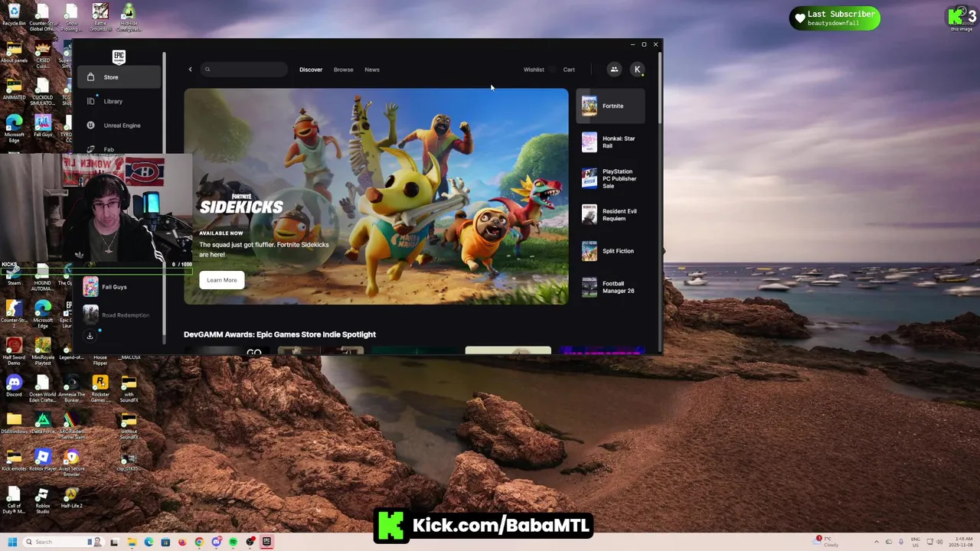Open Roblox Studio desktop icon
Image resolution: width=980 pixels, height=551 pixels.
pyautogui.click(x=43, y=499)
